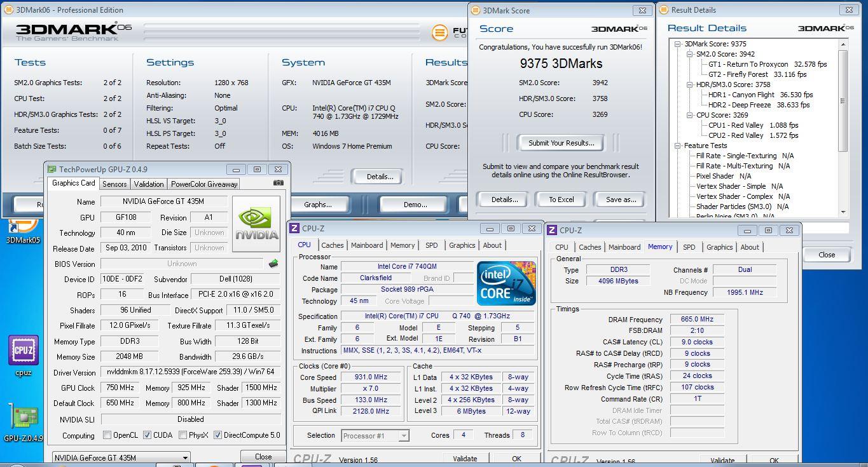
Task: Click OK in CPU-Z Memory window
Action: click(x=774, y=461)
